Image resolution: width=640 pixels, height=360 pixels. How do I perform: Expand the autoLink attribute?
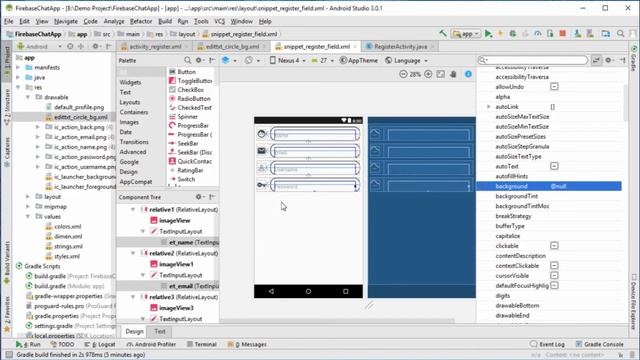pos(489,107)
